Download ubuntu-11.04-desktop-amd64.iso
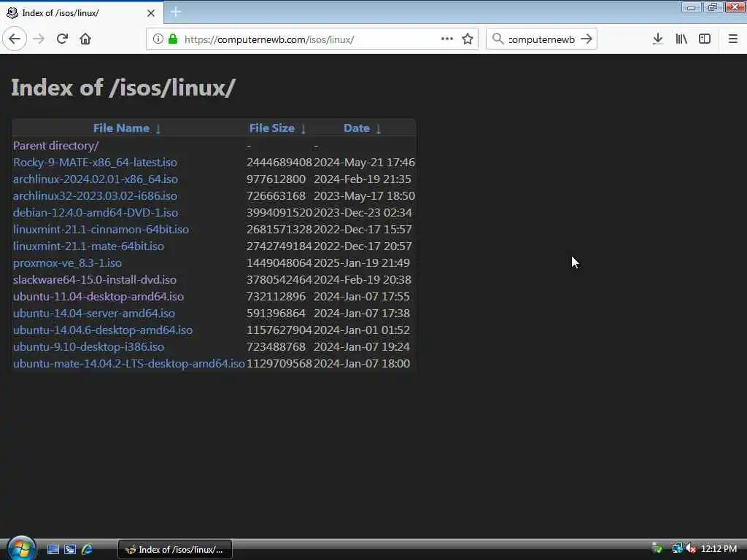 click(98, 296)
